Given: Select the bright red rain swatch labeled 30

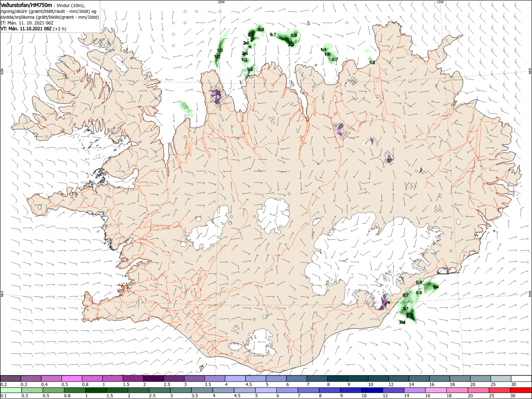Looking at the screenshot, I should tap(521, 390).
